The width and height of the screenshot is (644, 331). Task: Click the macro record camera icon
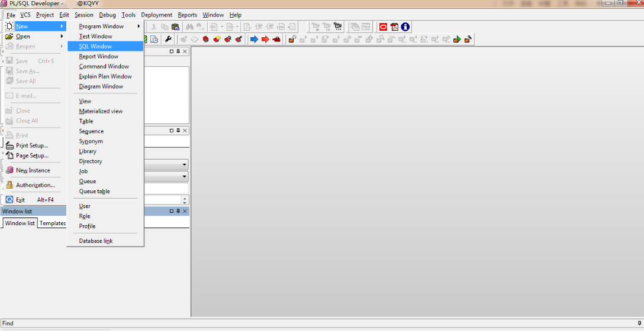pyautogui.click(x=316, y=27)
